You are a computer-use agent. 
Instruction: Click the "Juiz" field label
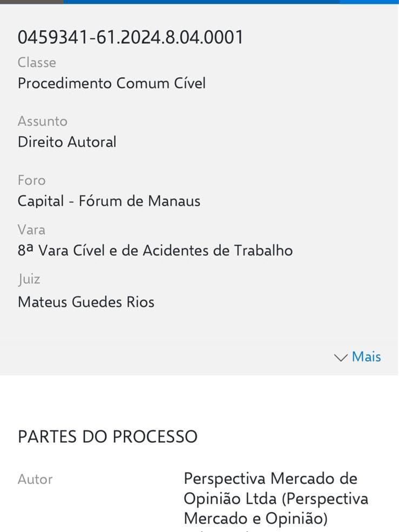coord(29,279)
